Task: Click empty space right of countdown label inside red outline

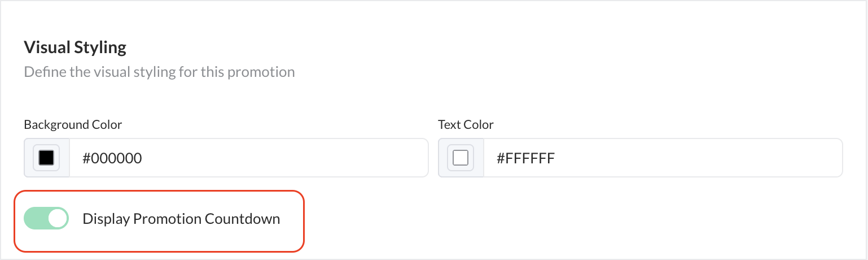Action: [x=292, y=219]
